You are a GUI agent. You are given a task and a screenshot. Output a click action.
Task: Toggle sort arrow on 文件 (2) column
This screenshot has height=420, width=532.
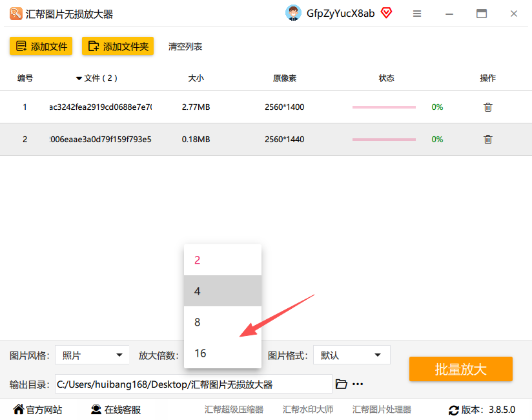click(x=79, y=78)
